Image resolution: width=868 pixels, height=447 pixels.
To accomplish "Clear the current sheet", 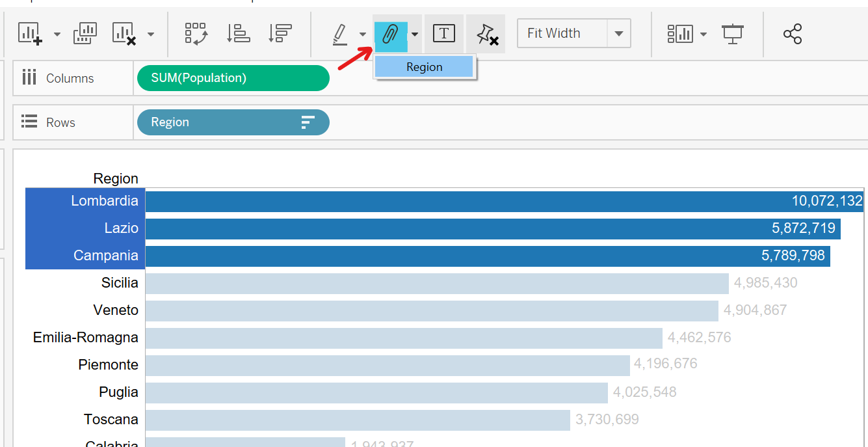I will coord(124,34).
